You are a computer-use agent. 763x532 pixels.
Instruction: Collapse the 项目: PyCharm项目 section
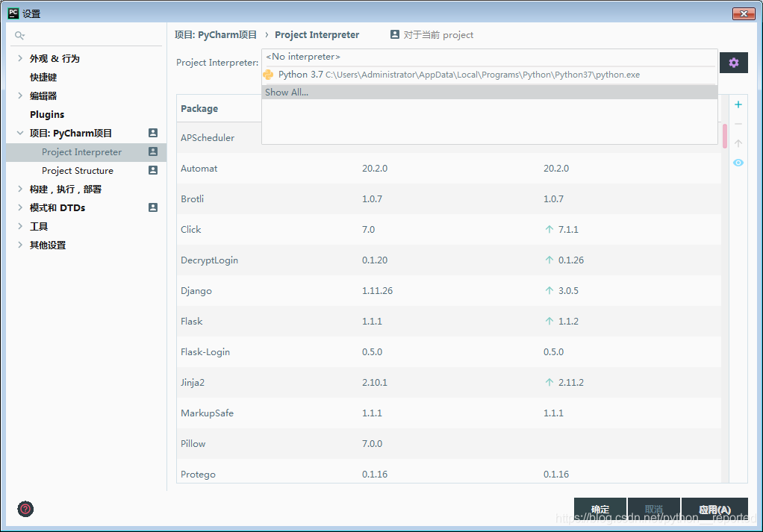tap(20, 133)
